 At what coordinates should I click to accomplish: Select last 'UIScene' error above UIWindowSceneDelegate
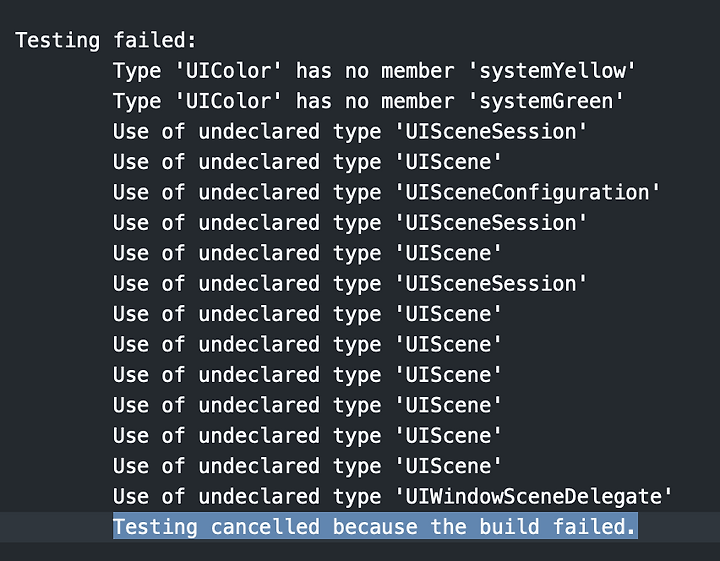(307, 466)
